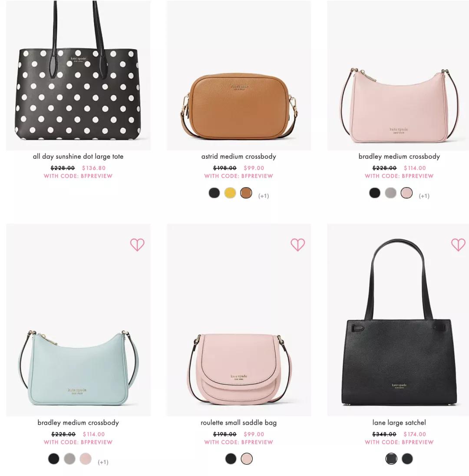This screenshot has width=469, height=476.
Task: Click wishlist heart on roulette small saddle bag
Action: coord(298,245)
